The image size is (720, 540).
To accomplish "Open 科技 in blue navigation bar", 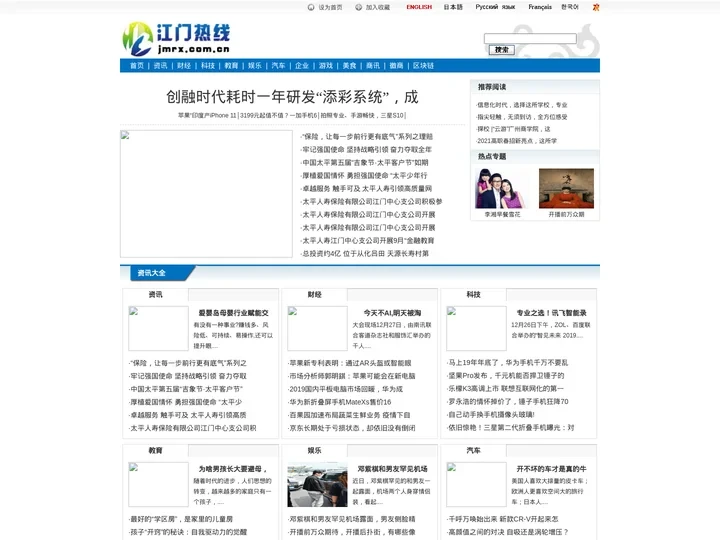I will coord(208,66).
